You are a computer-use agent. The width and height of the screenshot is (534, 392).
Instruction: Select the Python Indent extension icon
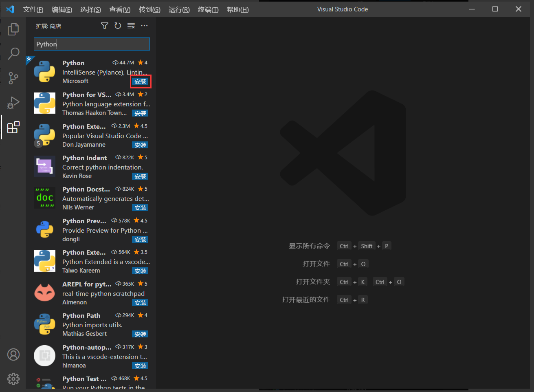tap(44, 166)
